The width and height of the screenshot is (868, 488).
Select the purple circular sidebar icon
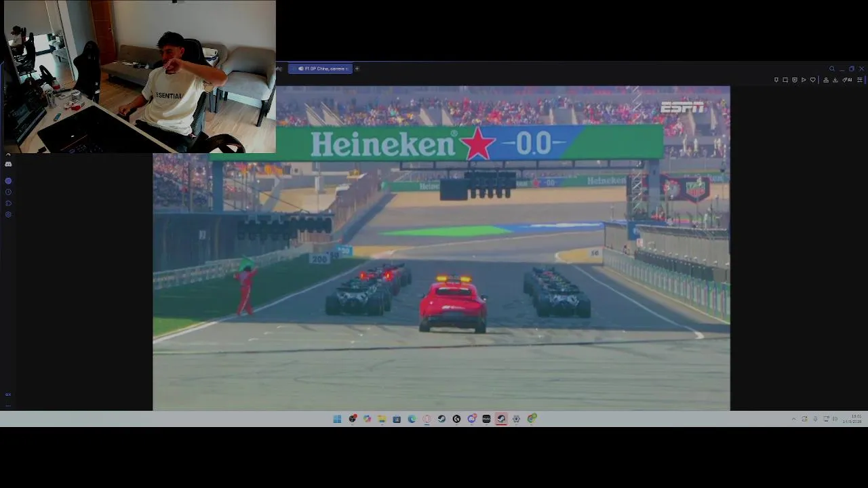[x=8, y=180]
